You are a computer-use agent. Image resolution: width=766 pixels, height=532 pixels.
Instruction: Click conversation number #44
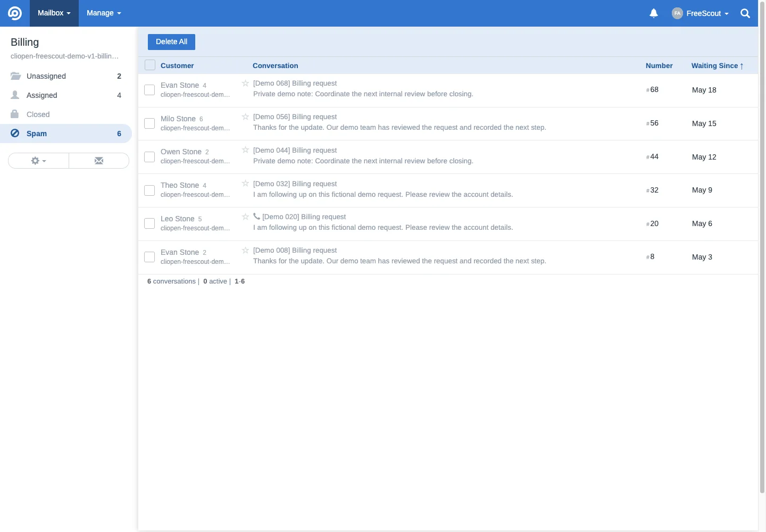tap(652, 157)
